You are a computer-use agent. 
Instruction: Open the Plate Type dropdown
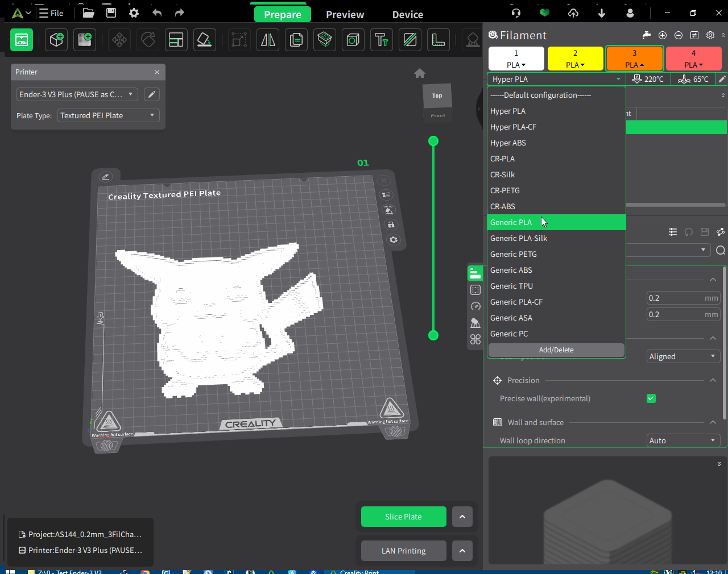[x=108, y=115]
